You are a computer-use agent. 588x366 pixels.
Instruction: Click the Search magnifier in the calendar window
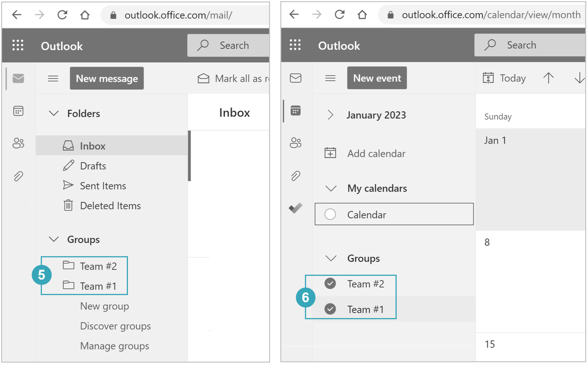click(490, 45)
